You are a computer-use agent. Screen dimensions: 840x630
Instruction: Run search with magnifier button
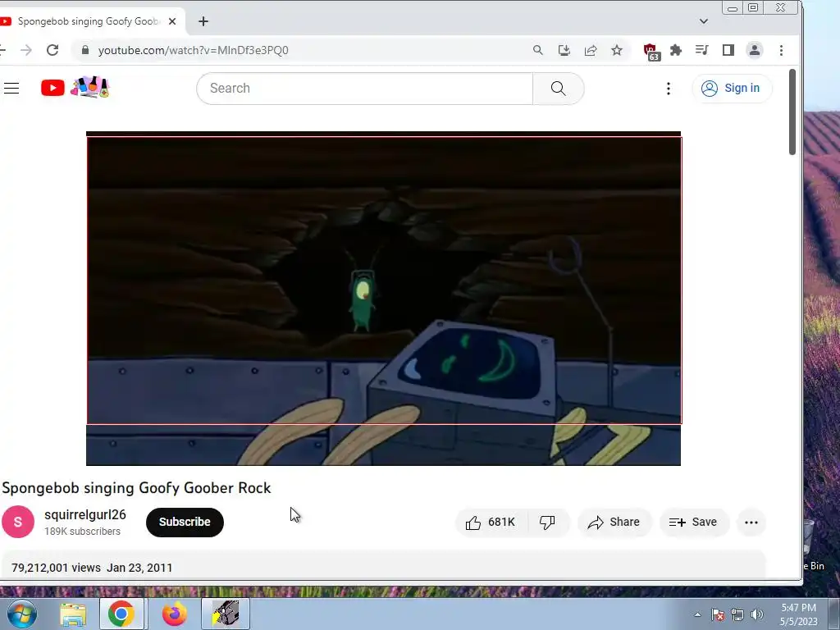point(558,89)
